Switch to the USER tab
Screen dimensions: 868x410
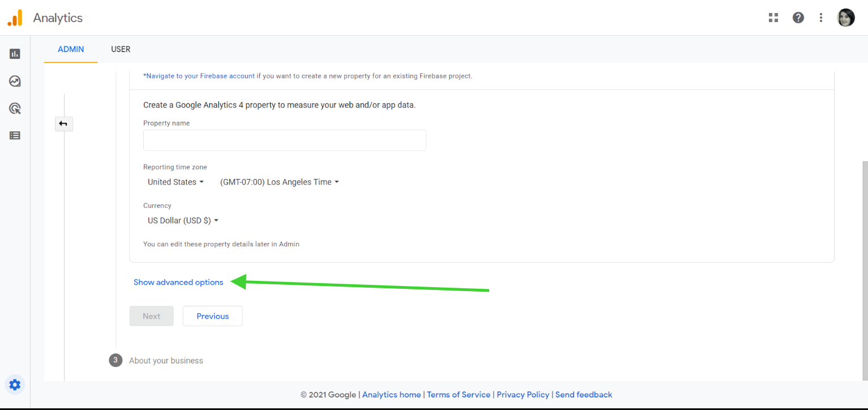point(121,49)
